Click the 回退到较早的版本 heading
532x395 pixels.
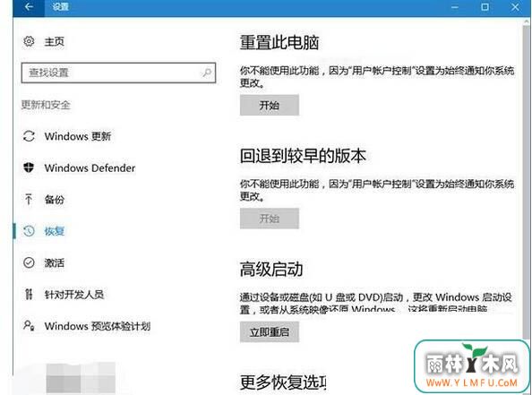pyautogui.click(x=303, y=156)
